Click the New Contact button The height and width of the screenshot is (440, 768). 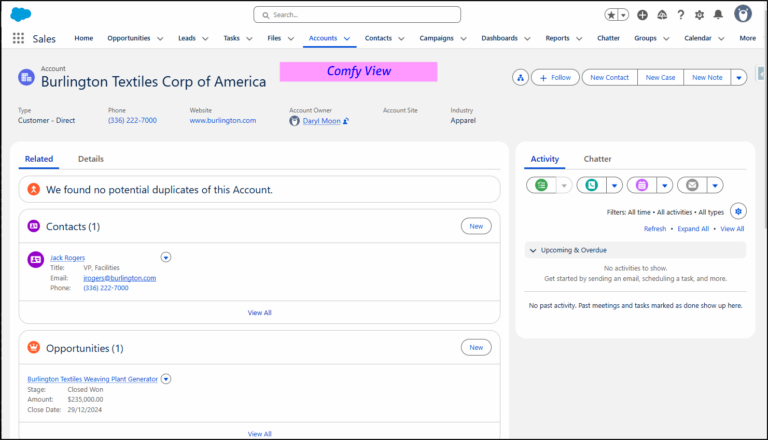(x=609, y=77)
